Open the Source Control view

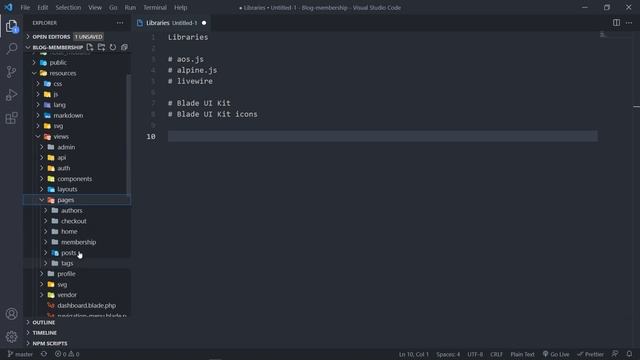click(11, 72)
